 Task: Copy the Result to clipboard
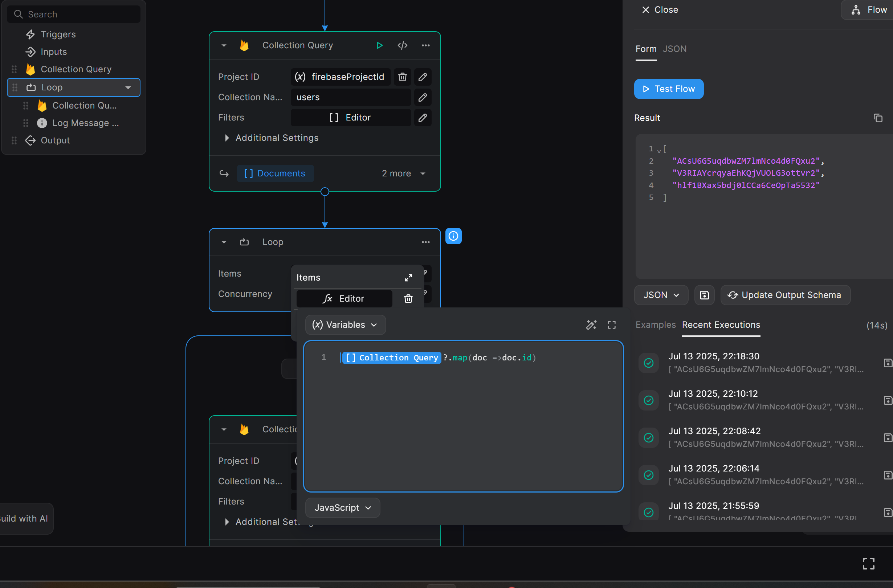pos(878,118)
